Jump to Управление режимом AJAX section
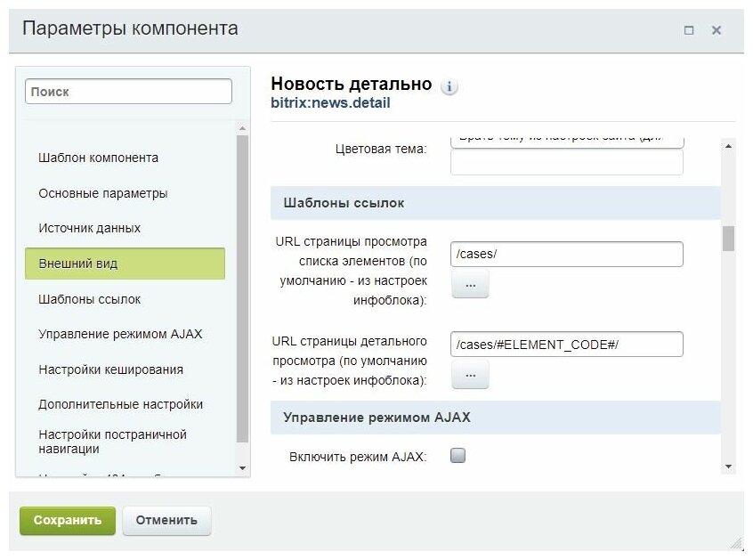Viewport: 753px width, 560px height. [x=120, y=334]
